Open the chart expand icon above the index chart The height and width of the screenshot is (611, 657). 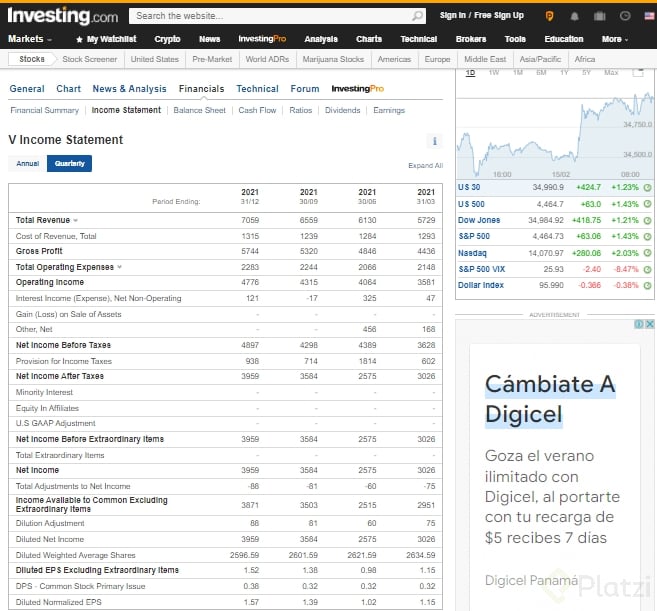pyautogui.click(x=638, y=72)
